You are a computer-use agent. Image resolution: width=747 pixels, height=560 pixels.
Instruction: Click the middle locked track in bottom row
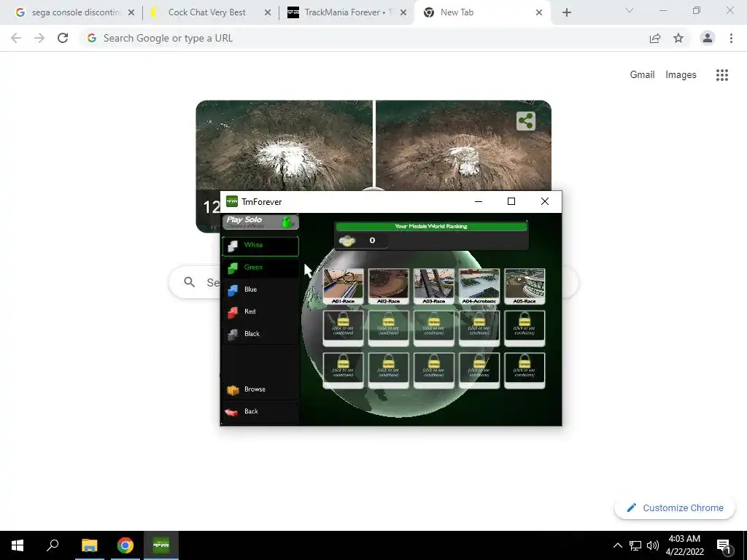click(433, 370)
